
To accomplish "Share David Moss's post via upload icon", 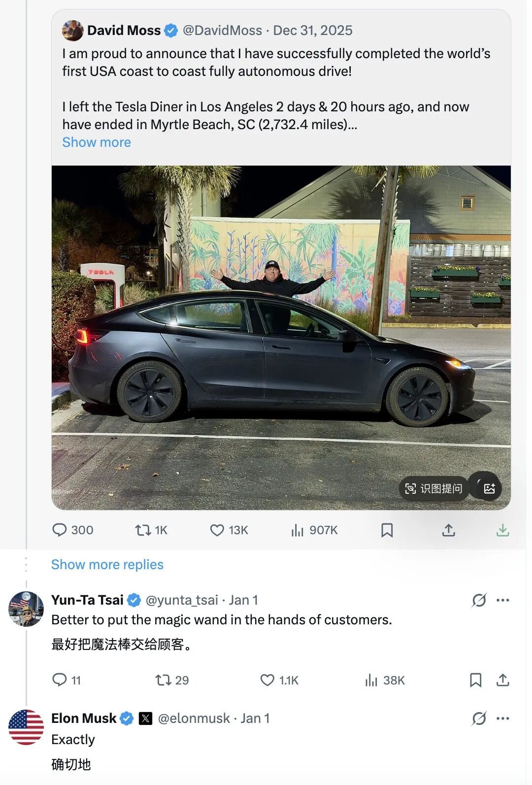I will pyautogui.click(x=448, y=530).
